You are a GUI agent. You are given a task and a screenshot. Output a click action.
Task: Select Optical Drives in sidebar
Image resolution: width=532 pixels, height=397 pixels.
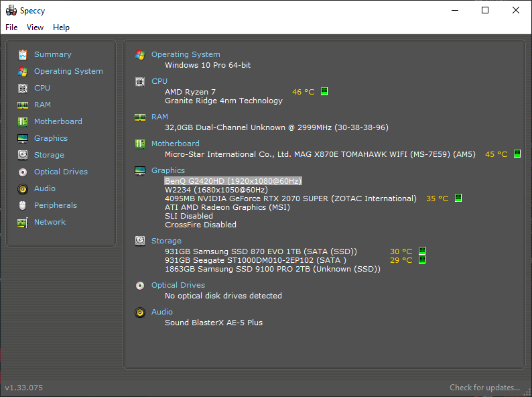(61, 172)
